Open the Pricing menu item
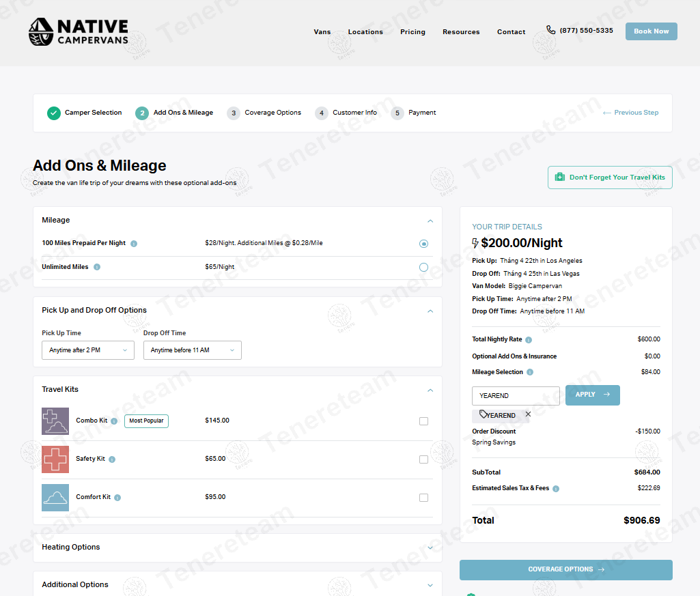The image size is (700, 596). pos(412,32)
